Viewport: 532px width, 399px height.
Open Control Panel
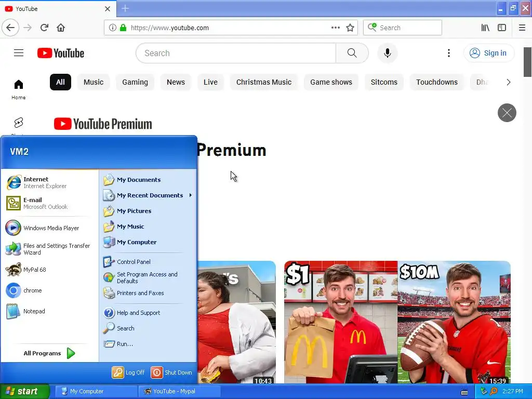click(148, 262)
